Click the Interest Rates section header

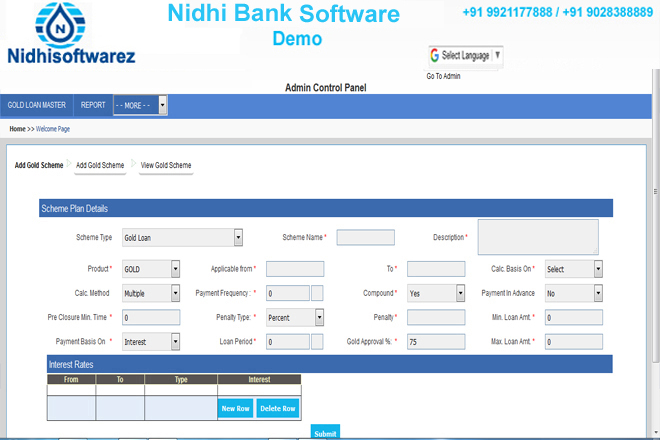click(330, 364)
